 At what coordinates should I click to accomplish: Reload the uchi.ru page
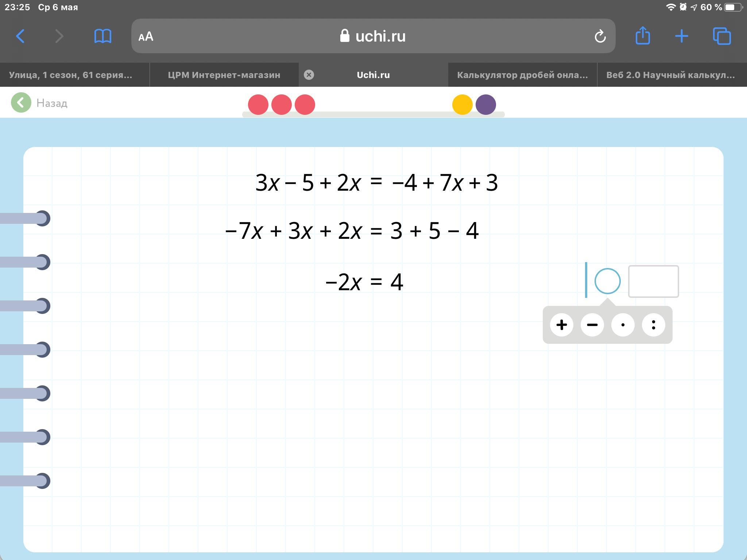600,36
